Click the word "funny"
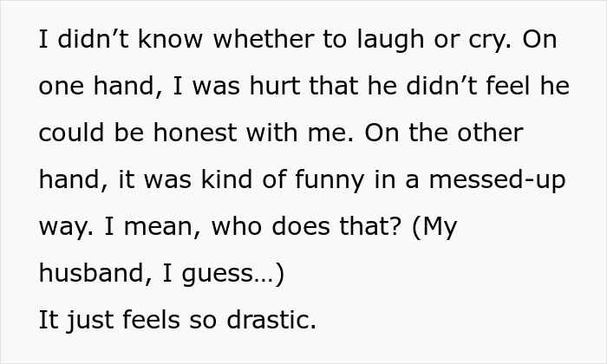Image resolution: width=607 pixels, height=364 pixels. (x=330, y=181)
